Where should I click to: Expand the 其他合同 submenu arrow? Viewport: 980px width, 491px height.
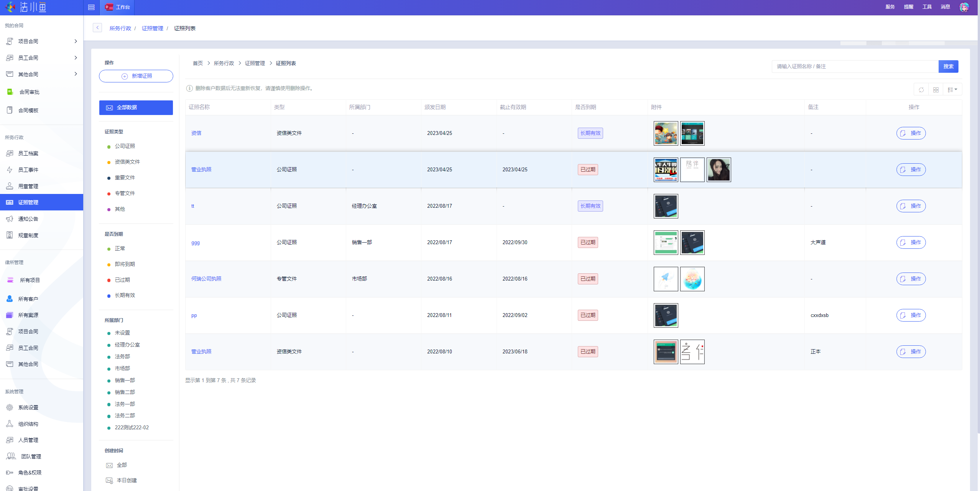coord(76,74)
